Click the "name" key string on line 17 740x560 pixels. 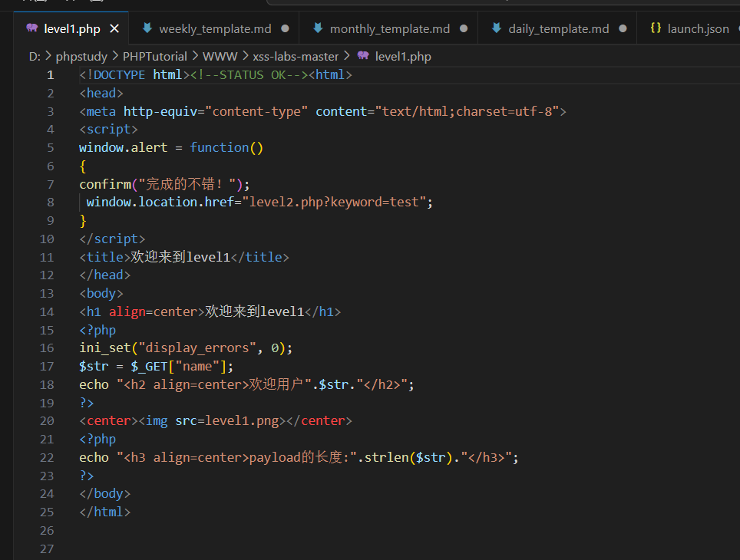[197, 367]
